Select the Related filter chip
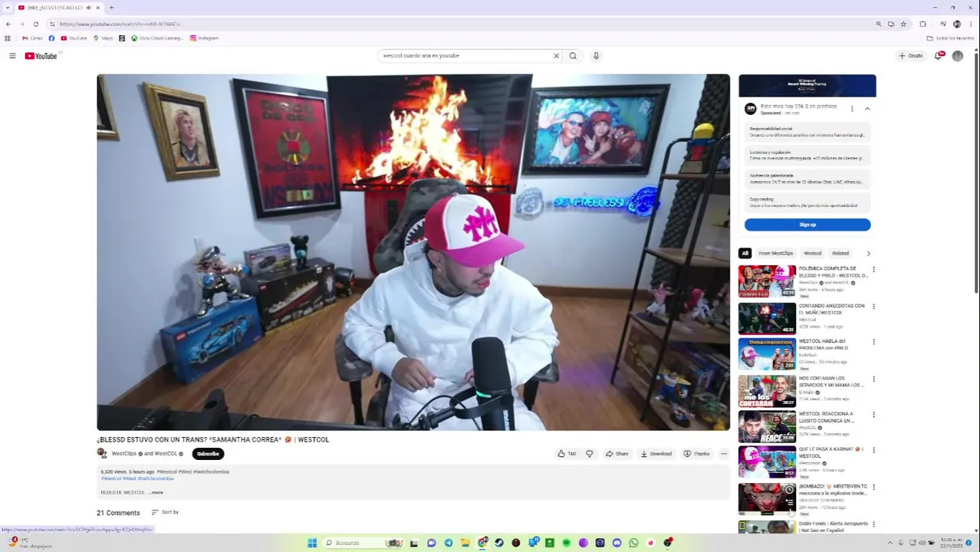980x552 pixels. [x=840, y=253]
